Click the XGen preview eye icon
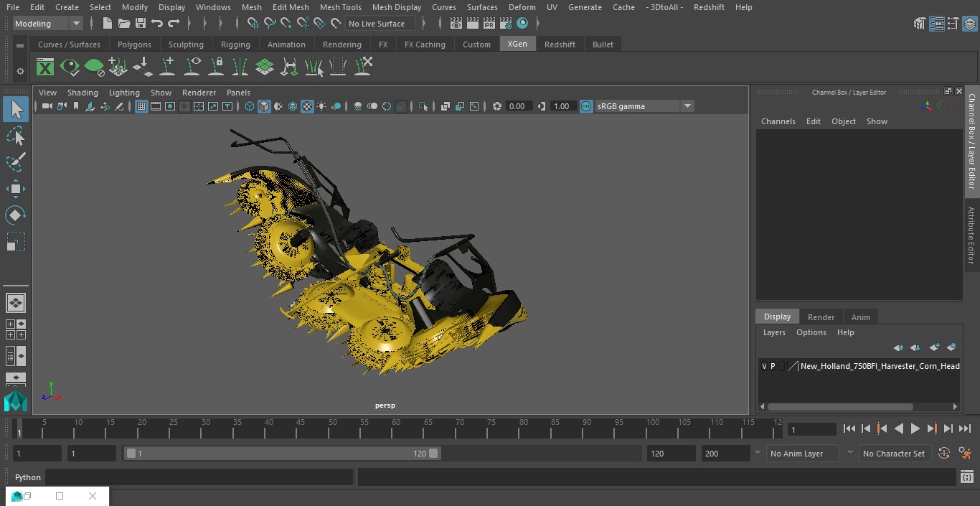Screen dimensions: 980x506 pyautogui.click(x=70, y=67)
